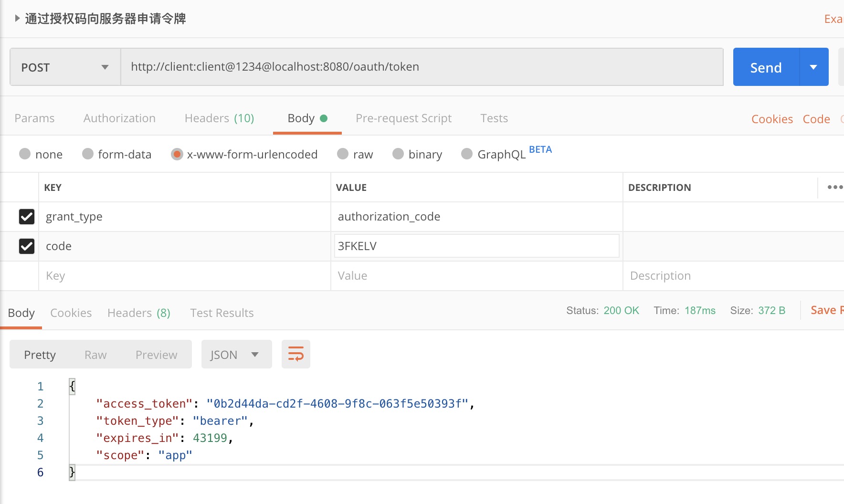Toggle response line wrap icon
The width and height of the screenshot is (844, 504).
click(x=296, y=354)
